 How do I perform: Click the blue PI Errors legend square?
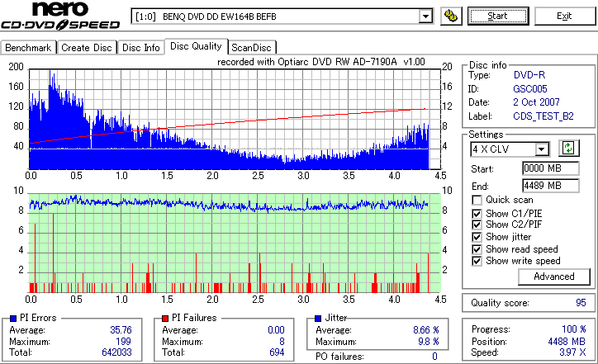(13, 319)
